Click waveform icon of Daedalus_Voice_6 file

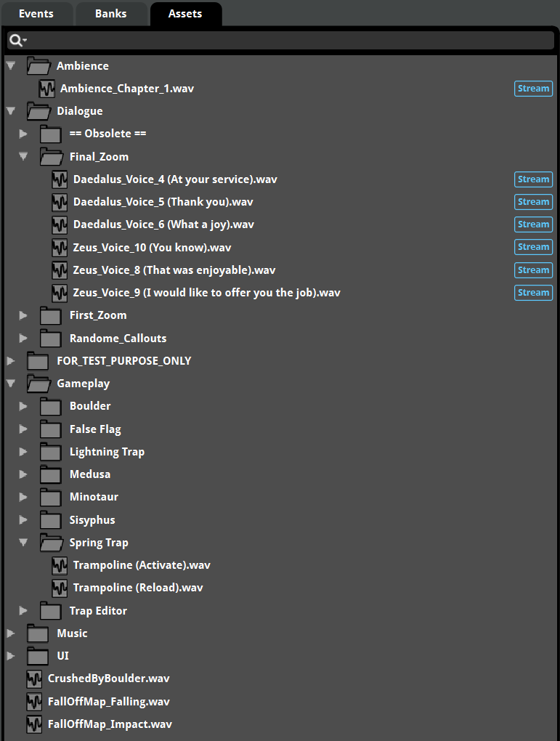pyautogui.click(x=60, y=224)
